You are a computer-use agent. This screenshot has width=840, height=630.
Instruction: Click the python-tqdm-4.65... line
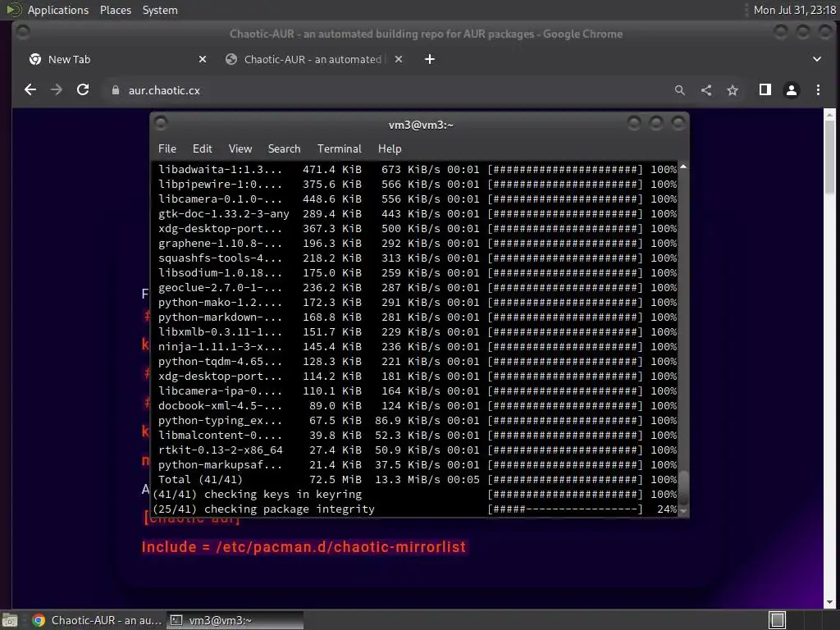click(418, 362)
